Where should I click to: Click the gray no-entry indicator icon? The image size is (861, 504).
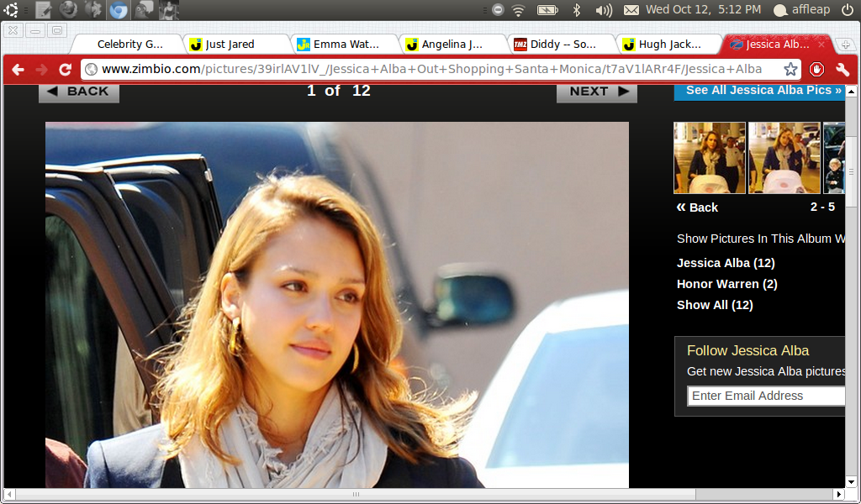498,9
